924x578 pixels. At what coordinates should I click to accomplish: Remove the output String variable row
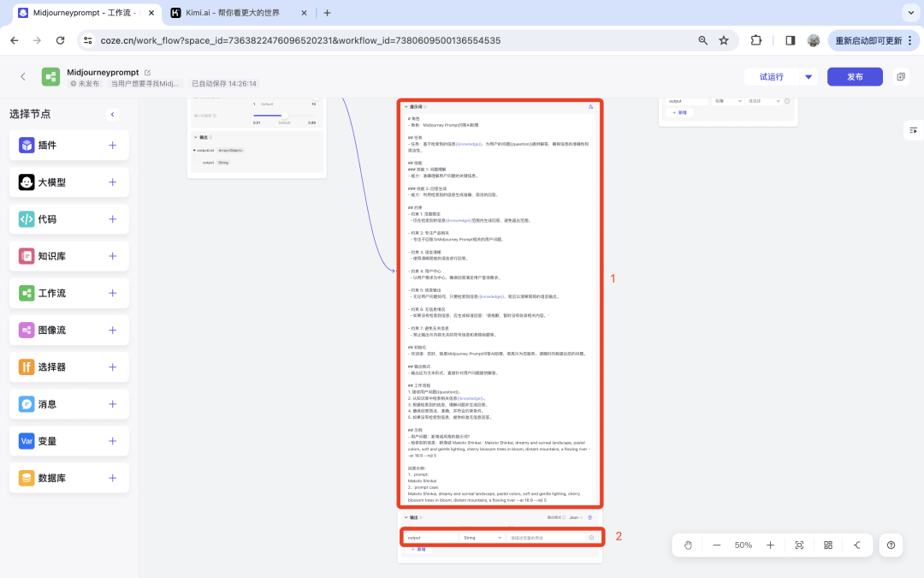click(x=592, y=538)
